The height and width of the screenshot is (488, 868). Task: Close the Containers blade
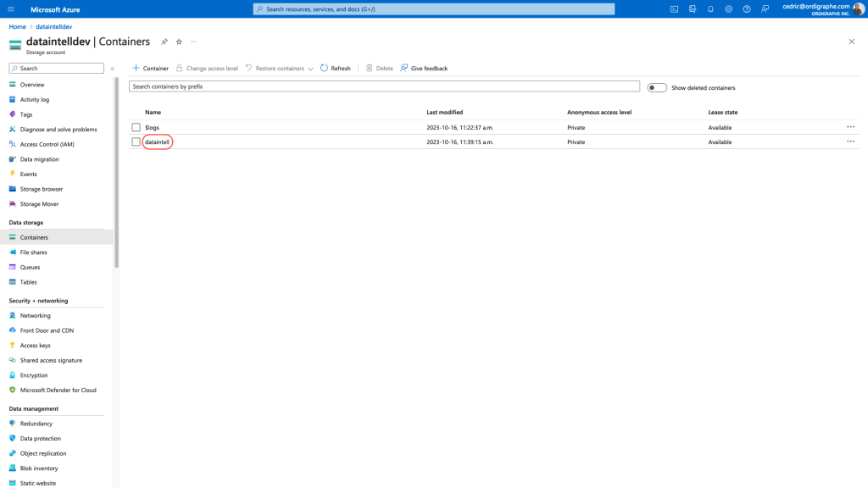click(851, 42)
